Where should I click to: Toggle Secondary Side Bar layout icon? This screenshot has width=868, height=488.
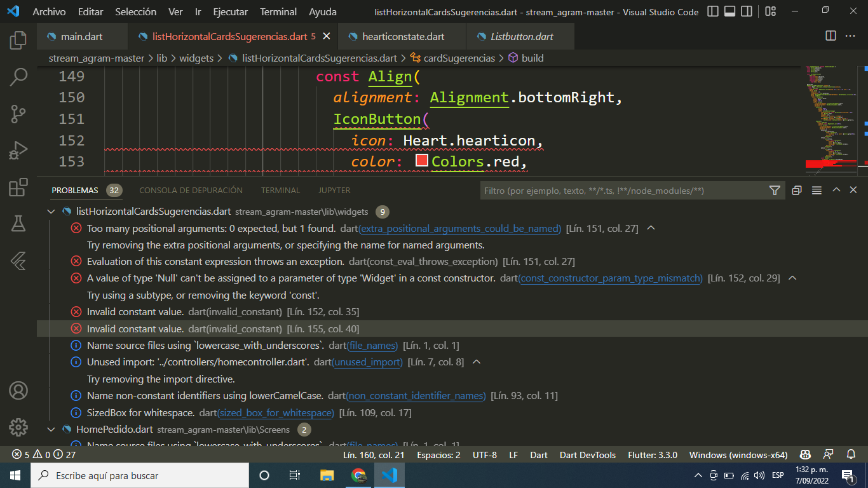click(747, 11)
